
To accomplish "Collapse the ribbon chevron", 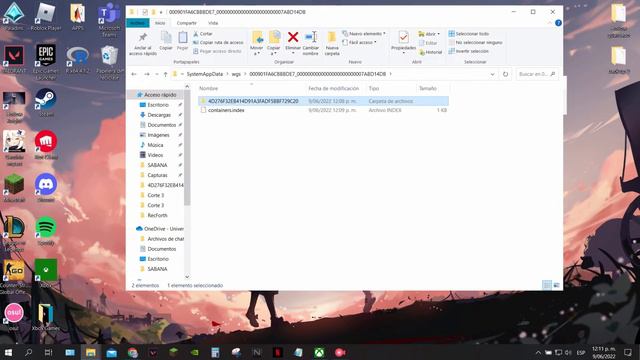I will point(549,23).
